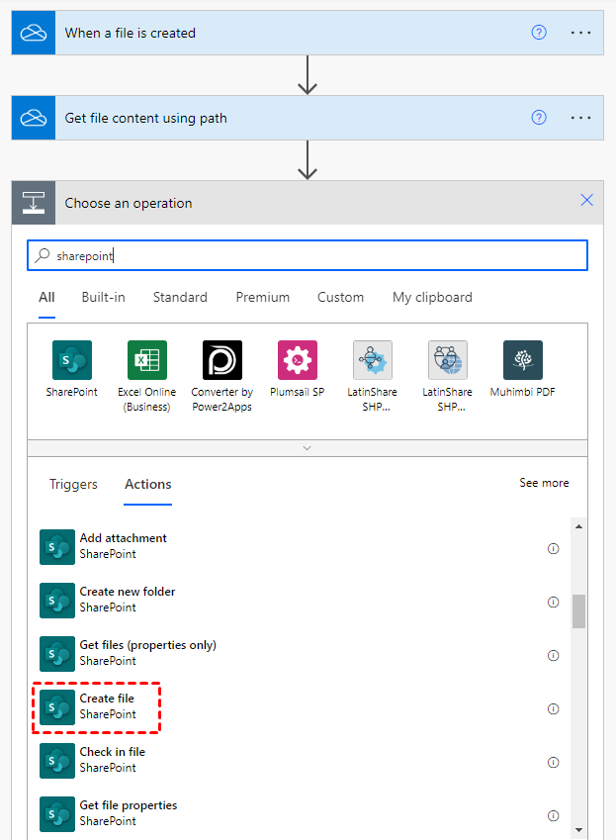Open help for 'Get file content using path'

click(539, 118)
